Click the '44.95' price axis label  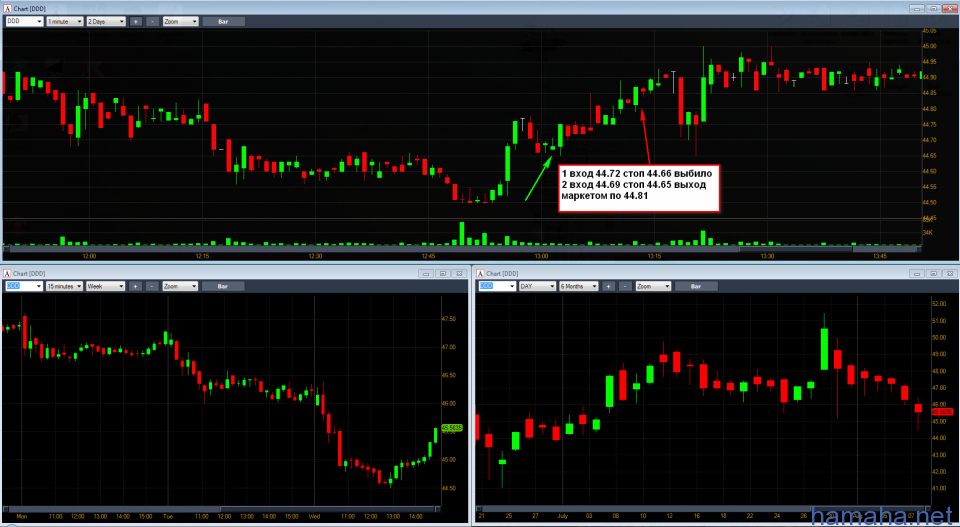(x=929, y=62)
